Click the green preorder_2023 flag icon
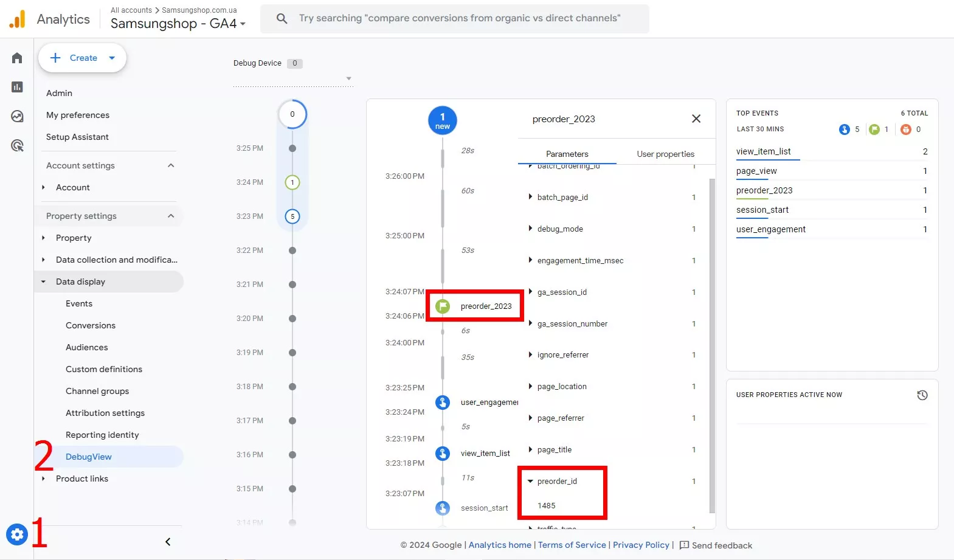The image size is (954, 560). coord(443,306)
